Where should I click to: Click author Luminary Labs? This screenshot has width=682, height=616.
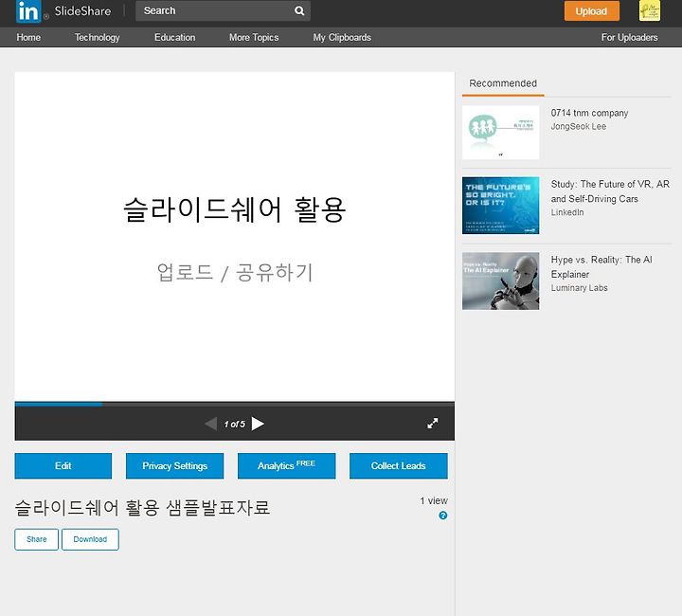click(x=580, y=288)
